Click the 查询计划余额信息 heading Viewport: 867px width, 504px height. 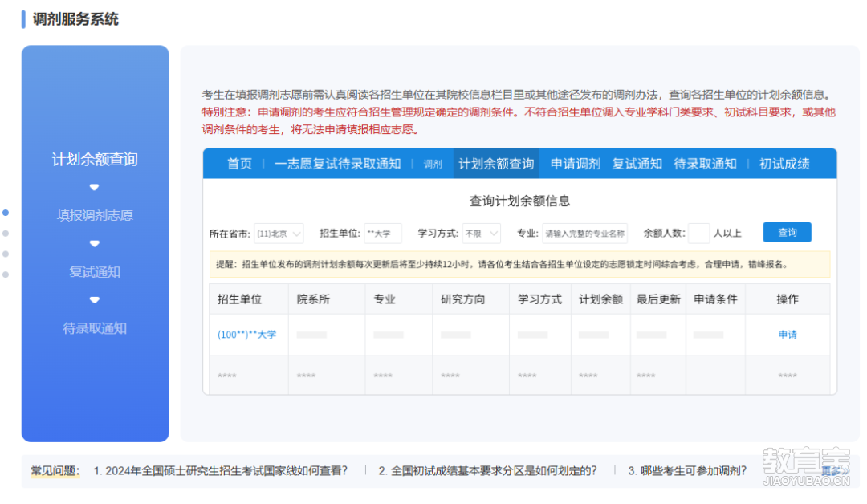click(519, 201)
